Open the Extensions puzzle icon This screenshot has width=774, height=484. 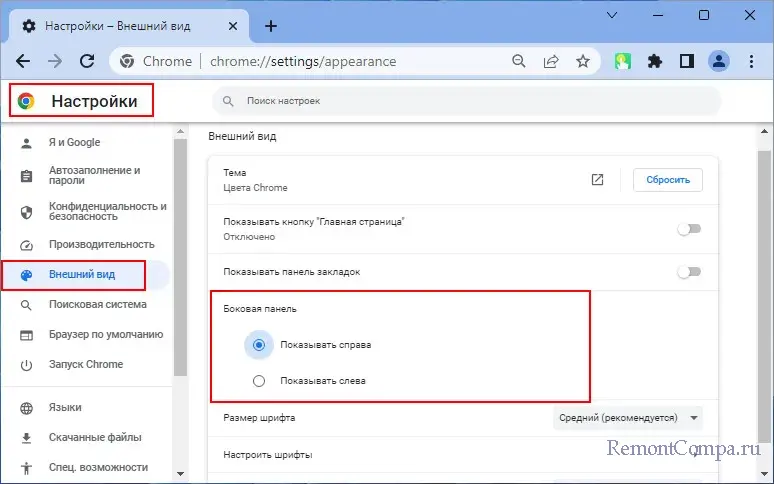click(655, 61)
